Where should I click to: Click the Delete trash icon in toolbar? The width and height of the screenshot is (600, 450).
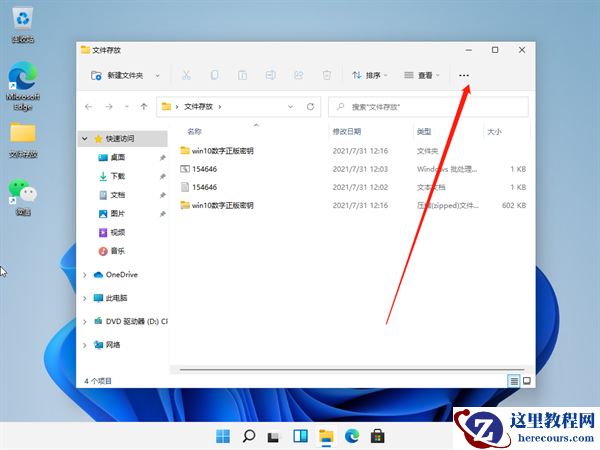coord(327,75)
